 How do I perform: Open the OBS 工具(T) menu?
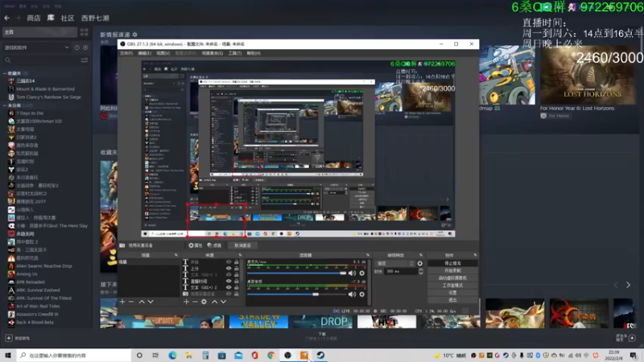tap(235, 53)
